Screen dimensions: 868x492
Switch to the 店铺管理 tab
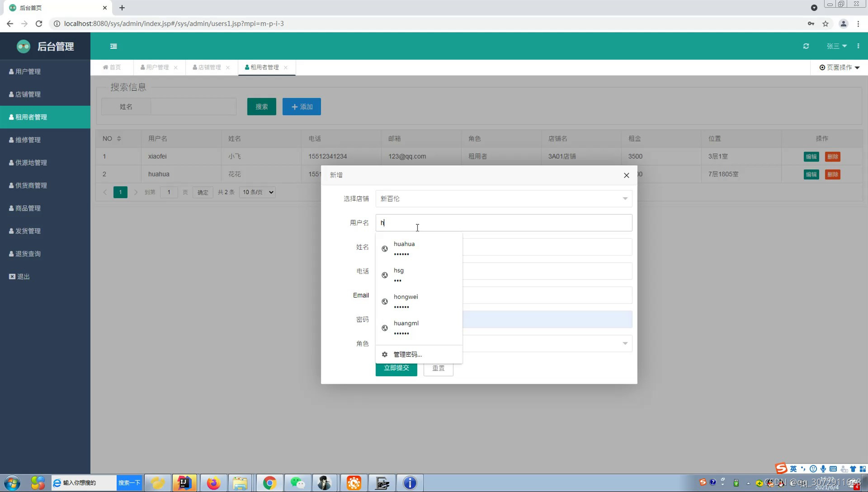click(x=207, y=67)
